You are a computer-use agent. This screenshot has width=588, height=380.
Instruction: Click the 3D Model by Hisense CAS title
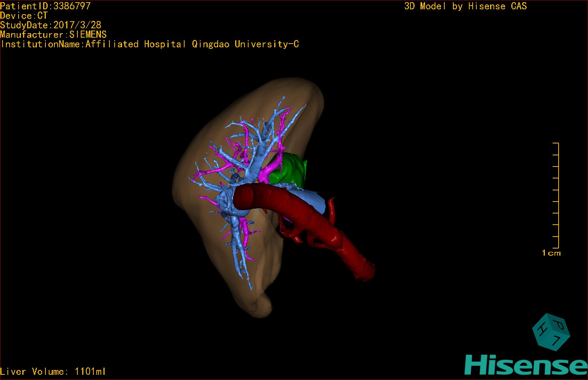click(466, 6)
